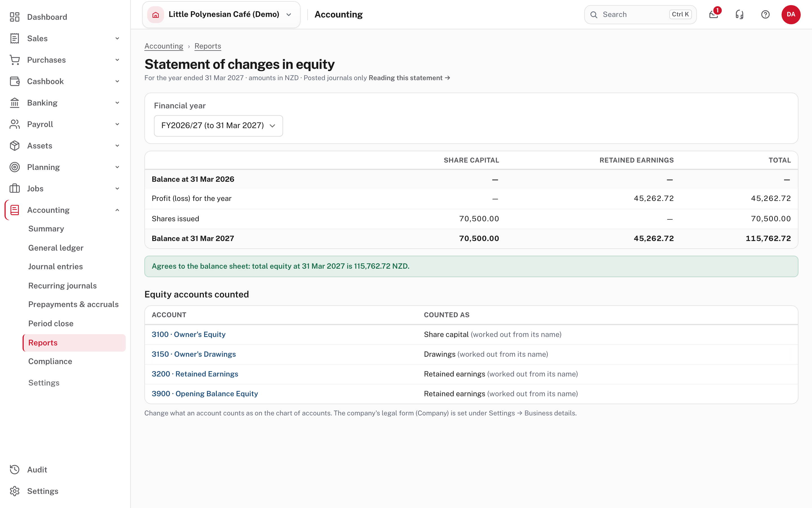Open the notifications inbox icon
The width and height of the screenshot is (812, 508).
[714, 14]
